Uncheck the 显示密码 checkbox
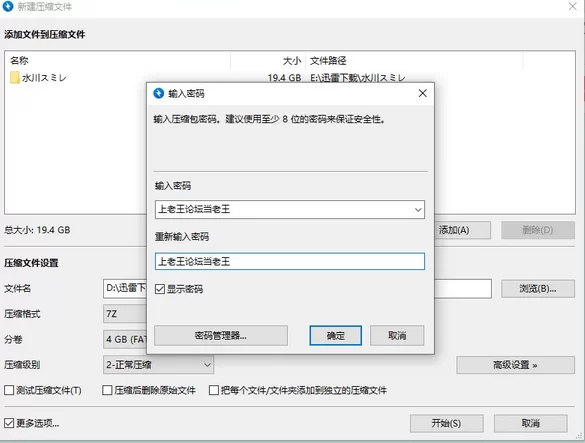 coord(160,289)
